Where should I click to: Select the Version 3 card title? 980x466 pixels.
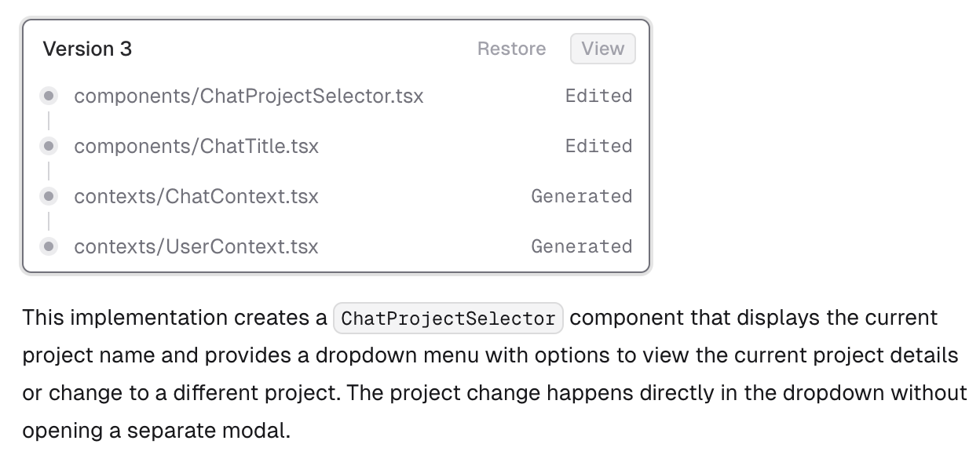(87, 49)
